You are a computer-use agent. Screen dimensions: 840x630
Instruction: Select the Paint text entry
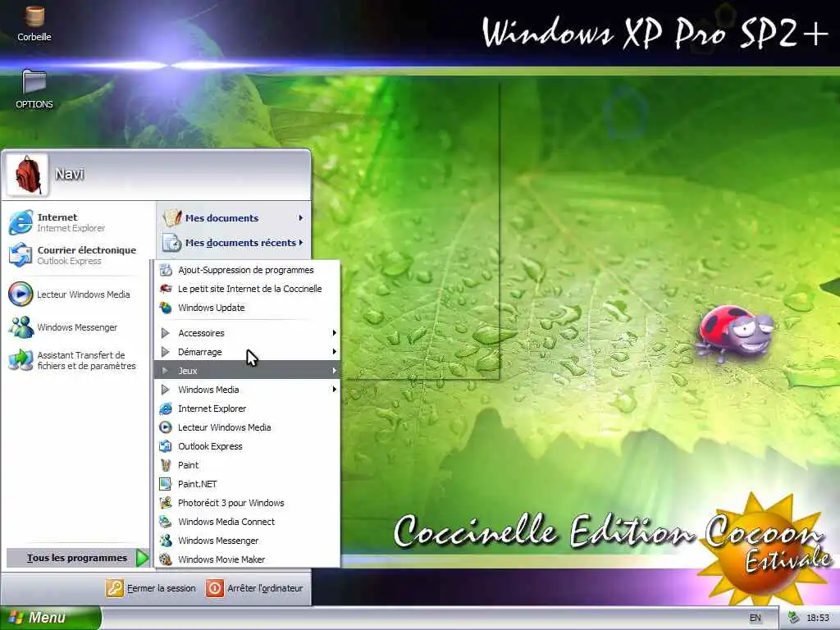pos(188,465)
